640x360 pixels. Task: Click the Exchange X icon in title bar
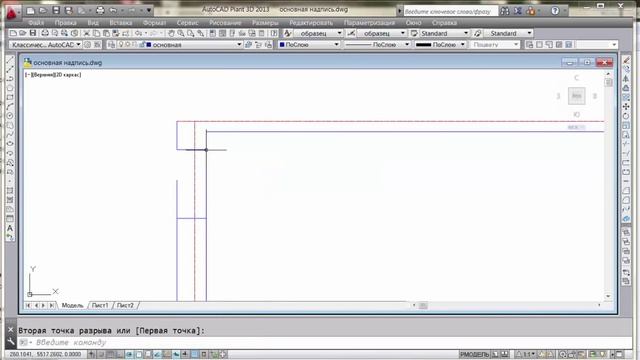pyautogui.click(x=518, y=11)
